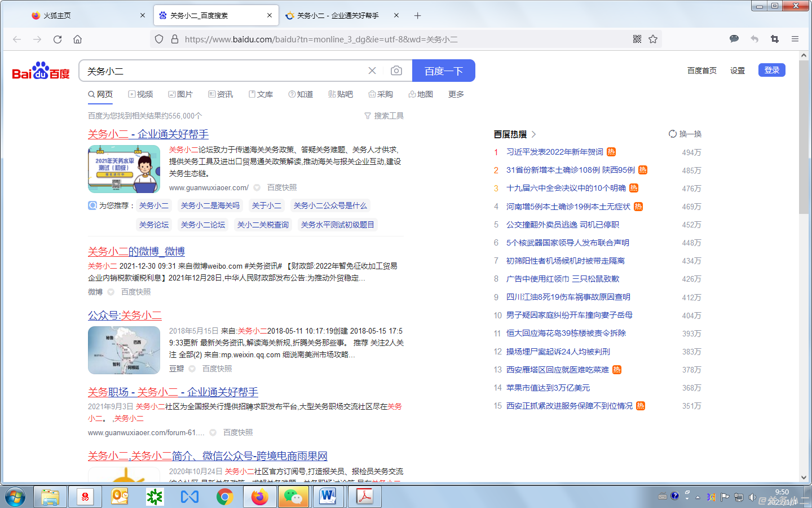
Task: Click suggestion 关务水平测试初级题目
Action: click(x=338, y=225)
